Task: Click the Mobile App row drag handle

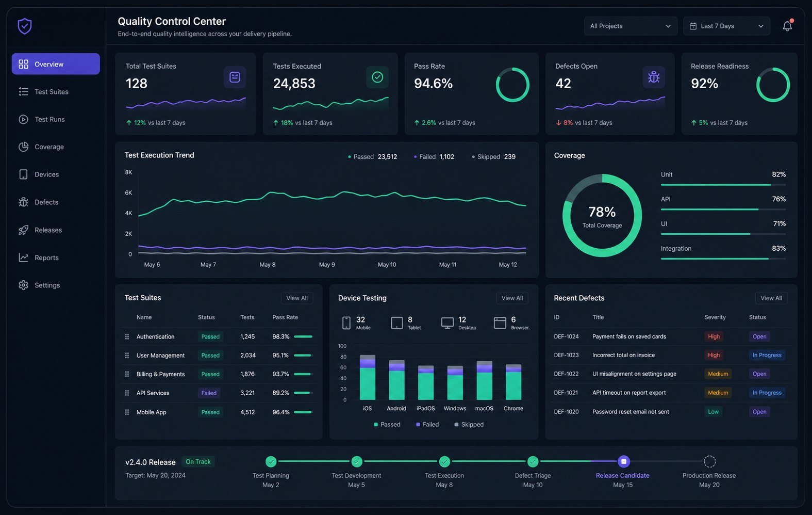Action: (127, 412)
